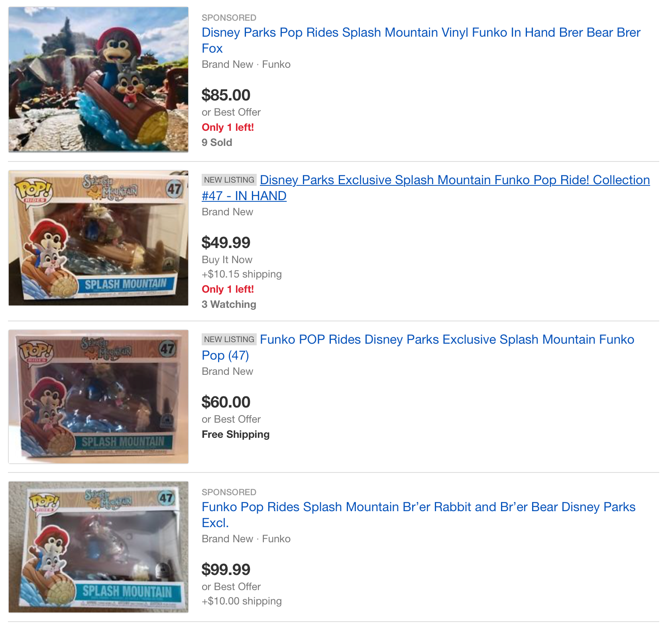Screen dimensions: 672x626
Task: Open the thumbnail of the $49.99 listing
Action: coord(98,238)
